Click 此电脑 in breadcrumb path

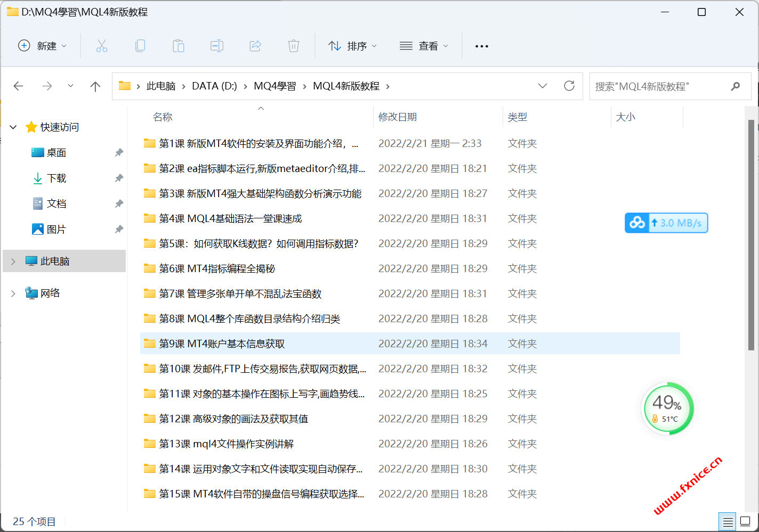[x=161, y=86]
